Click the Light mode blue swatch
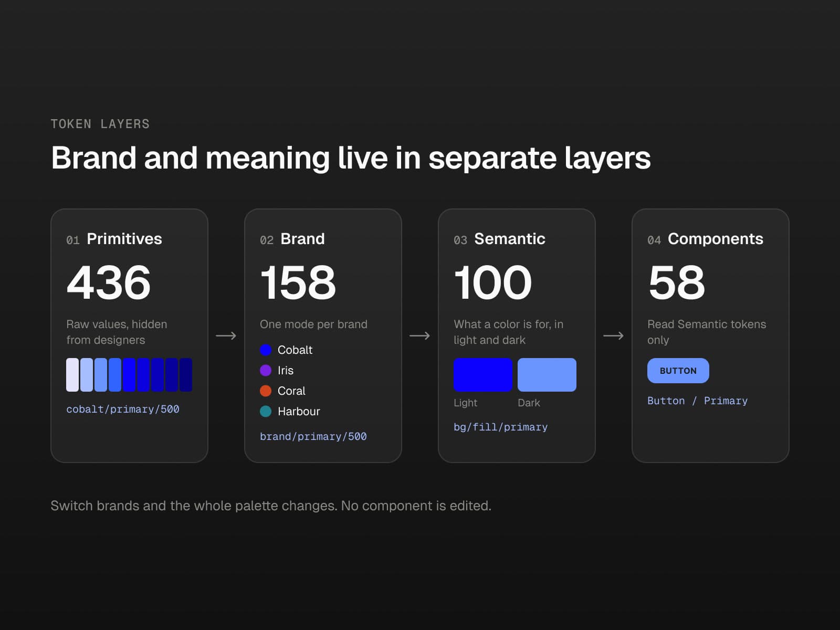Viewport: 840px width, 630px height. (x=483, y=375)
